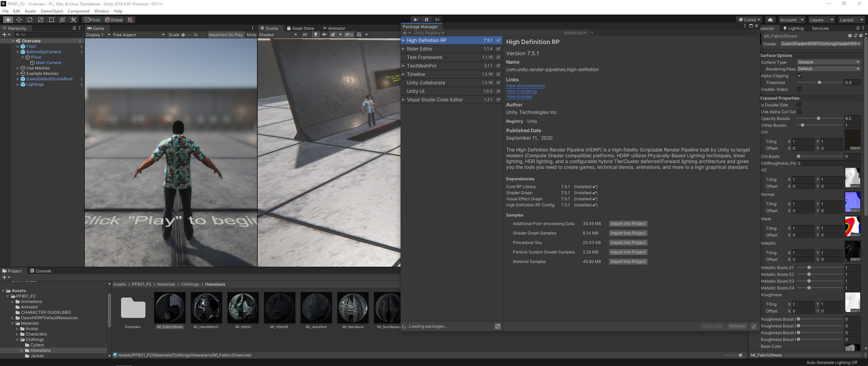Open Package Manager add package plus
Viewport: 868px width, 366px height.
pos(406,33)
